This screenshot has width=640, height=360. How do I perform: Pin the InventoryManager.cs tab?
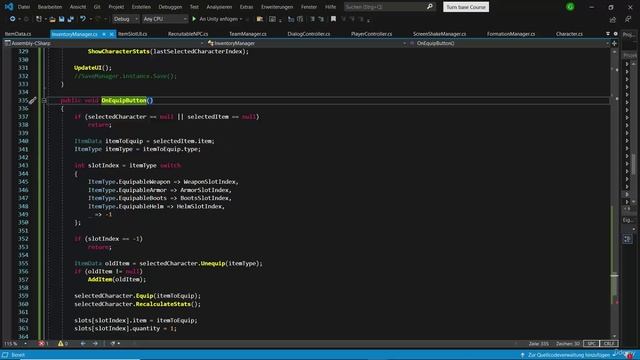[x=104, y=34]
